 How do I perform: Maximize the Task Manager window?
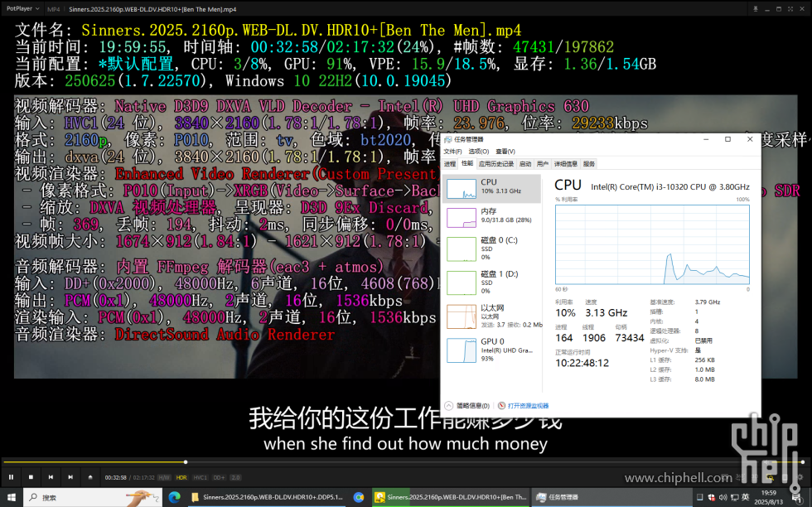pos(727,139)
